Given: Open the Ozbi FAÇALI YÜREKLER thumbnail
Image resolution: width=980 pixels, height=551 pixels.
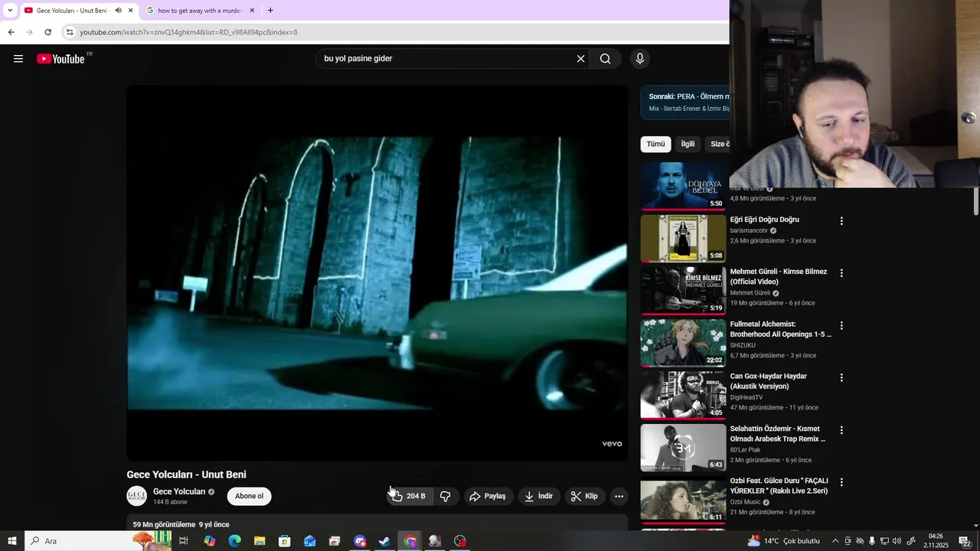Looking at the screenshot, I should point(683,499).
